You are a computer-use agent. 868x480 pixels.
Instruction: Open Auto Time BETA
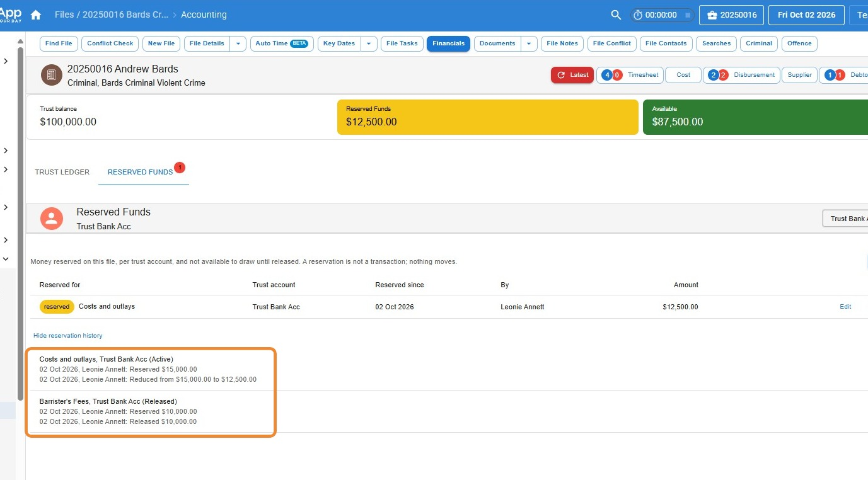pos(282,43)
